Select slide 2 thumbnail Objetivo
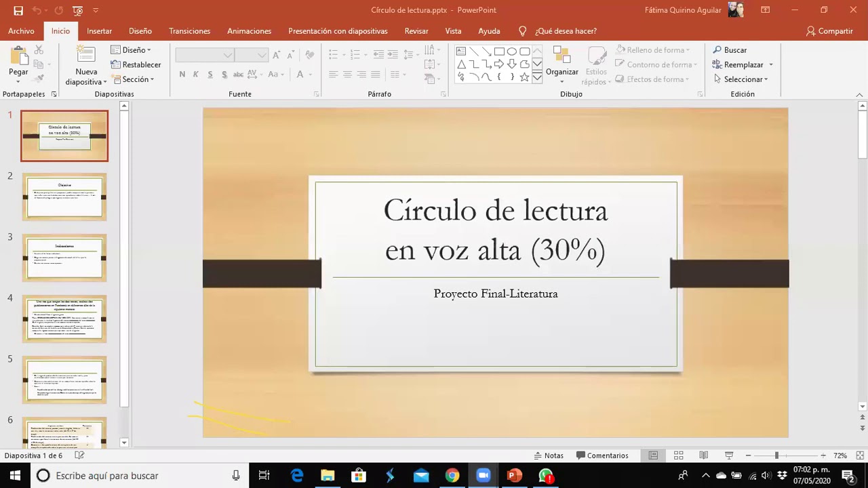 click(64, 197)
